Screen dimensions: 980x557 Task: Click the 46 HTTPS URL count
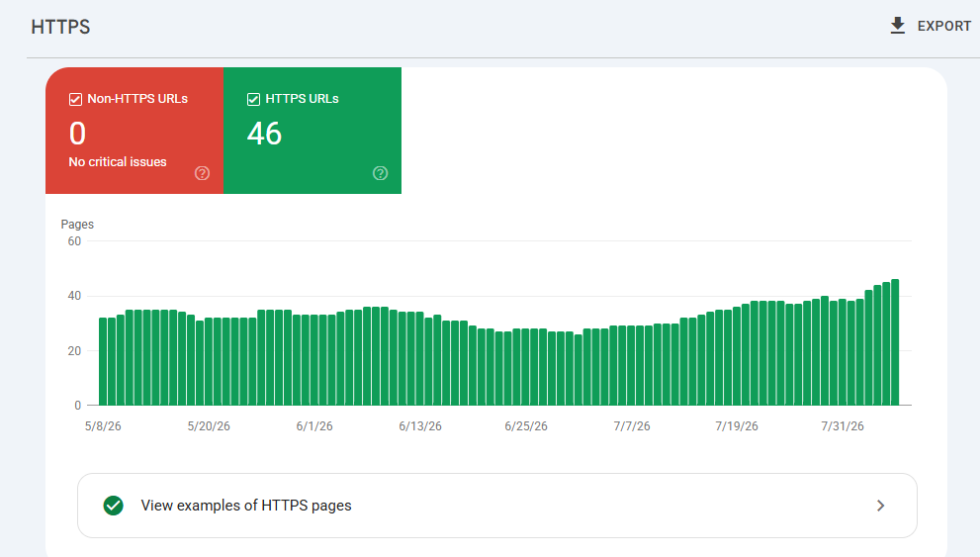pyautogui.click(x=264, y=134)
